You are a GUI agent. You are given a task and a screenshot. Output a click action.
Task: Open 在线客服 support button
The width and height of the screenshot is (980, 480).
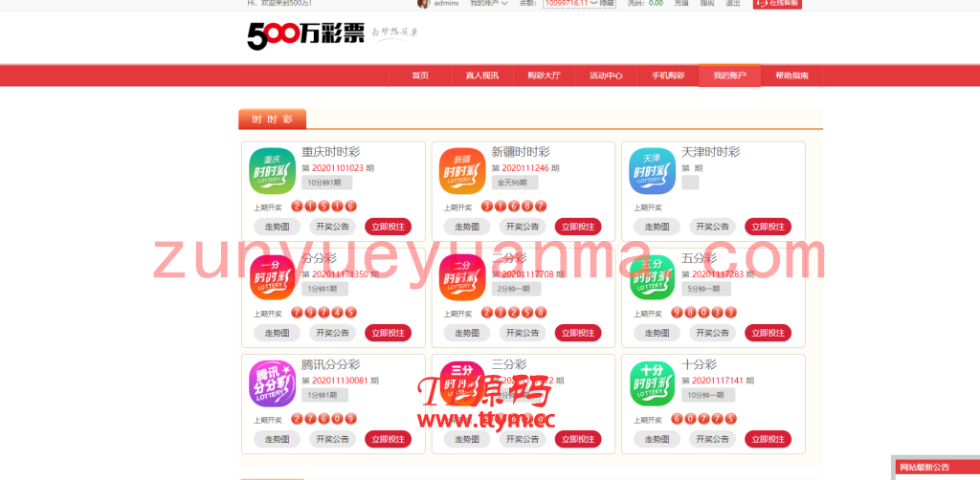[x=777, y=4]
